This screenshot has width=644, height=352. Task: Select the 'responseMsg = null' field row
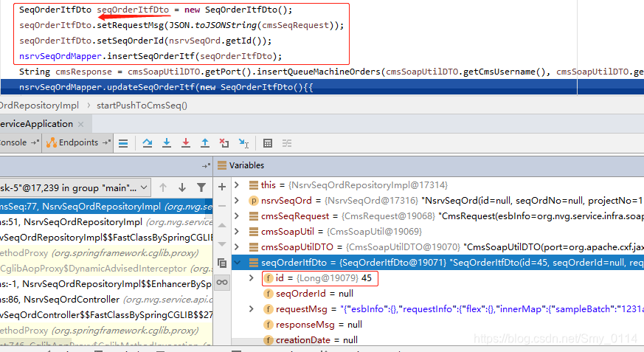pyautogui.click(x=437, y=325)
